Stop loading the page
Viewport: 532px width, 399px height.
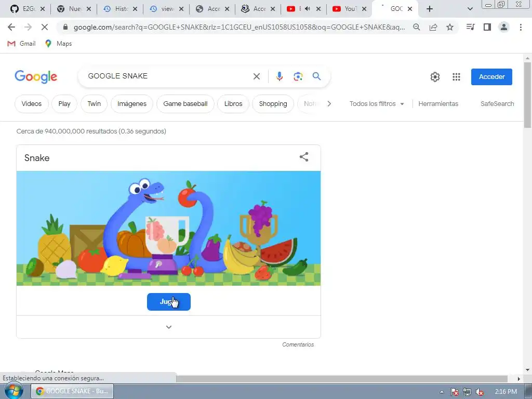[45, 27]
